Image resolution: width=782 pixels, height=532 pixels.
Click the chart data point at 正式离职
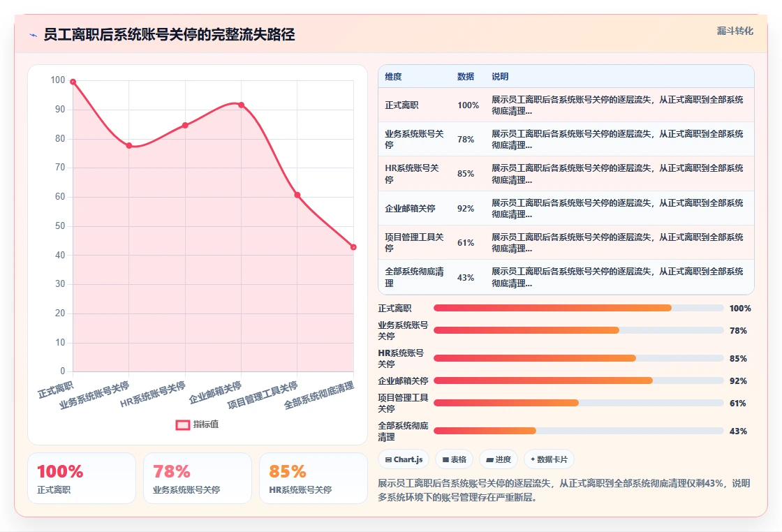73,82
